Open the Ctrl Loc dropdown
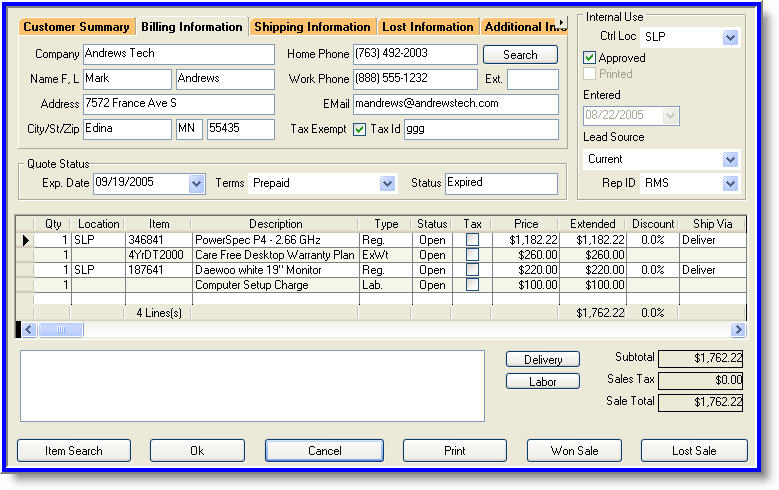 [x=730, y=37]
